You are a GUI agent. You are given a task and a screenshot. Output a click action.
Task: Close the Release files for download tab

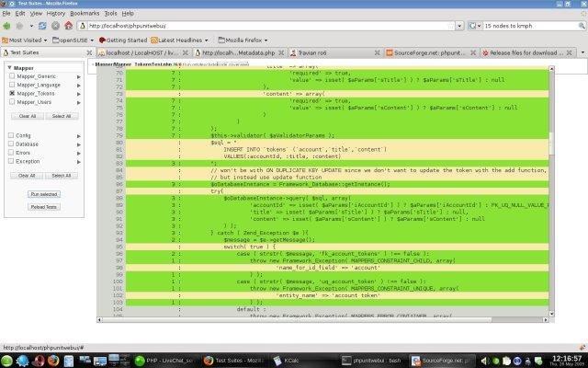coord(570,52)
